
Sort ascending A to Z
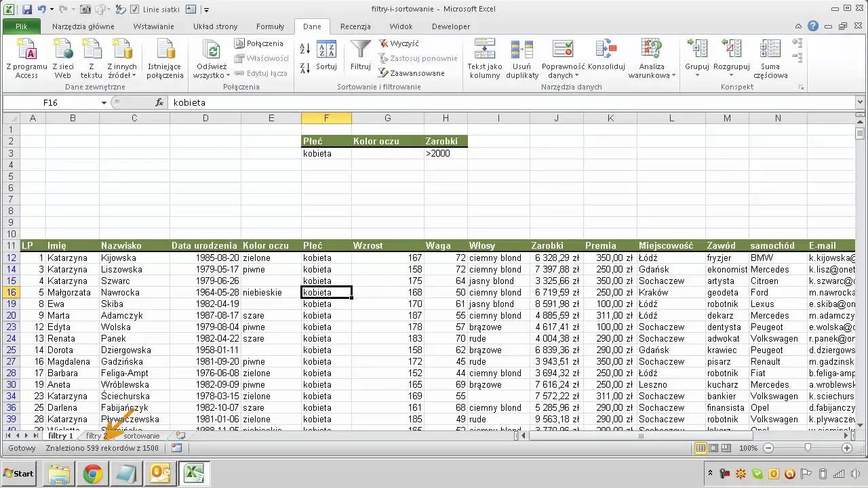(304, 49)
